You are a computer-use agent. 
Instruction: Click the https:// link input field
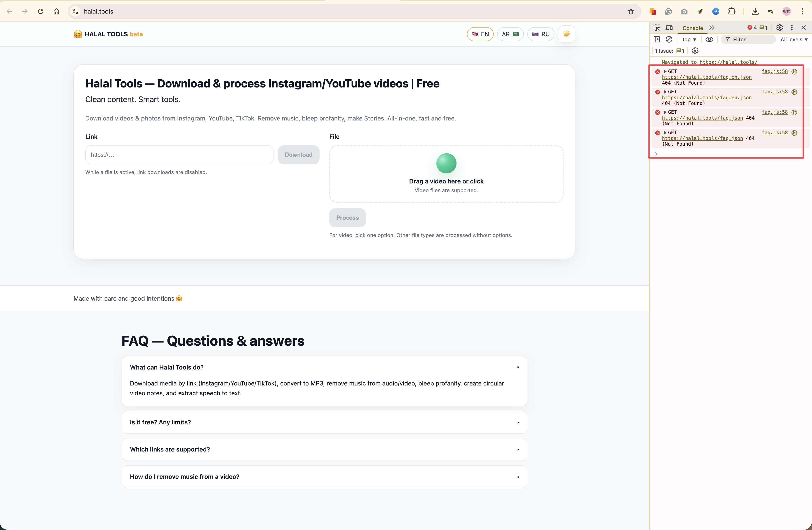(179, 155)
